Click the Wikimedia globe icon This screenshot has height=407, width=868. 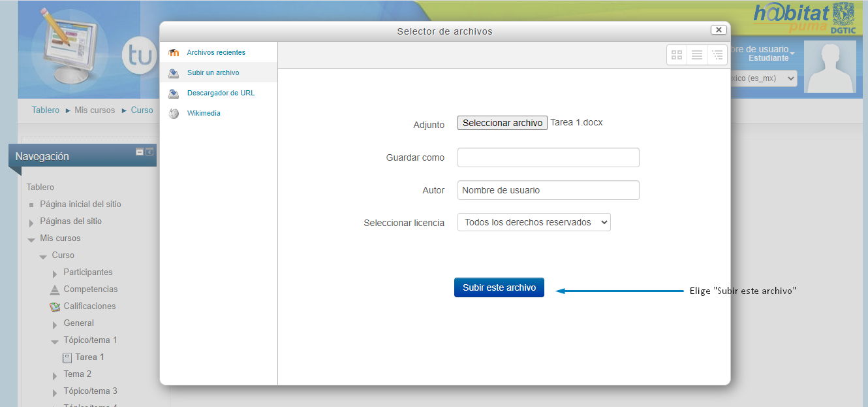174,114
